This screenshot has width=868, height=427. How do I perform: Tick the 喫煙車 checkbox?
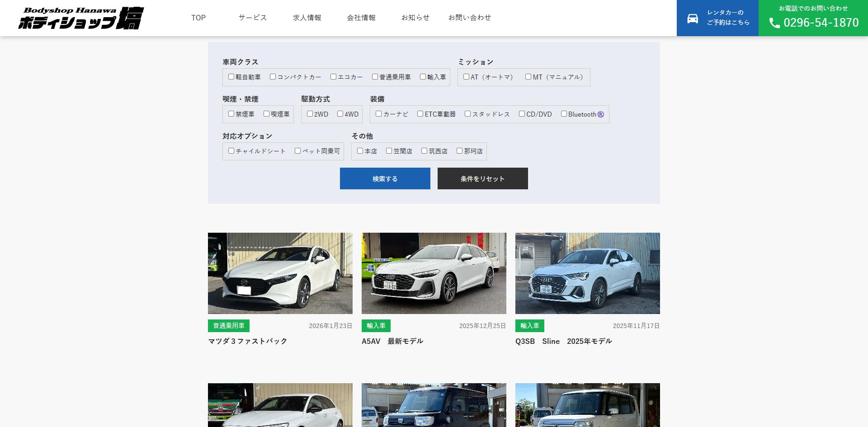(x=266, y=114)
